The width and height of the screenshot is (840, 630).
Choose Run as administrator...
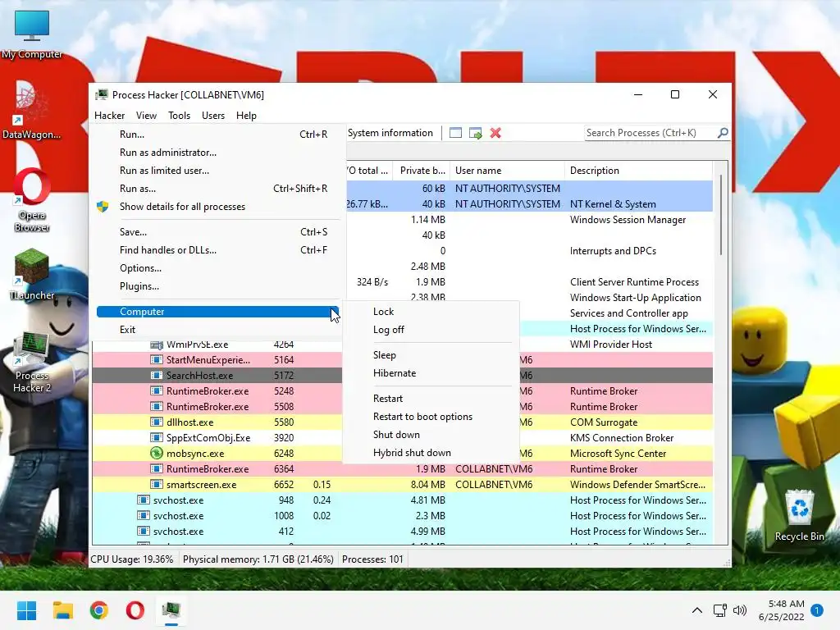click(x=217, y=153)
